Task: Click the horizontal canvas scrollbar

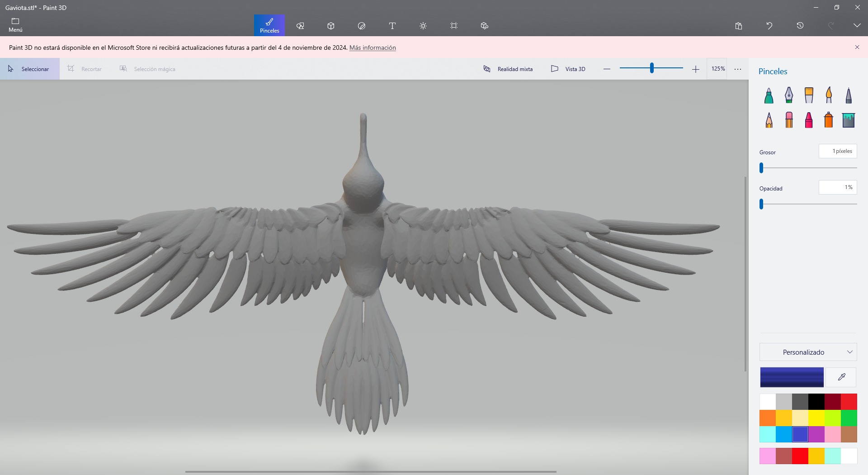Action: [x=371, y=472]
